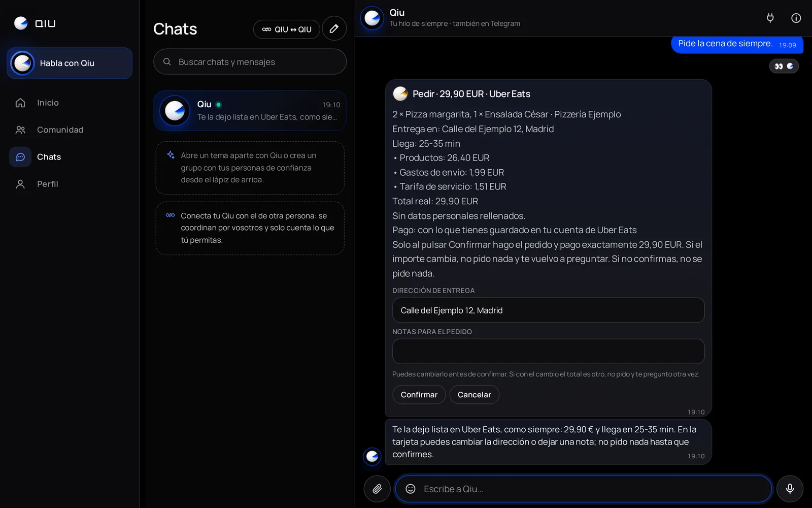Edit the Dirección de entrega field
Viewport: 812px width, 508px height.
548,310
